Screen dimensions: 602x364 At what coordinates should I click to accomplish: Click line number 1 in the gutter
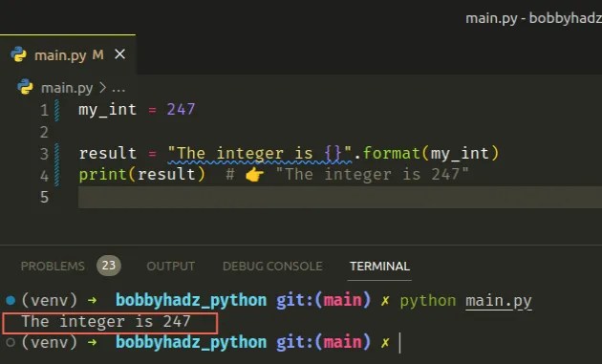coord(45,110)
